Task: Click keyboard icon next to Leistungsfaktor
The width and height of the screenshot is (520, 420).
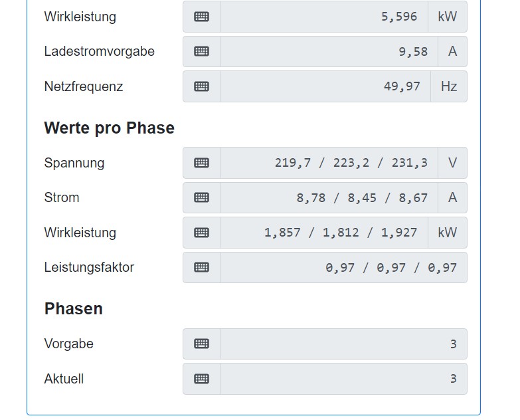Action: [x=201, y=267]
